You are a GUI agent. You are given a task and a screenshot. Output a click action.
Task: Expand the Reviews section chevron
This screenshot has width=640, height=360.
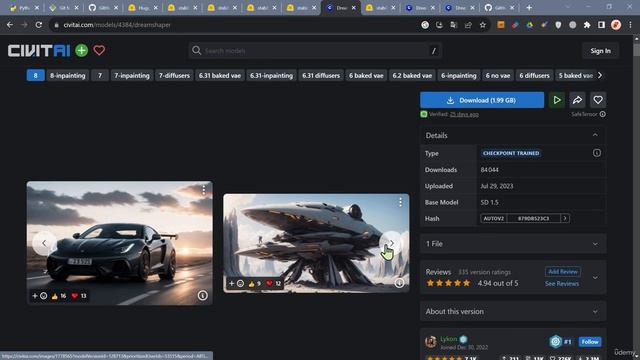point(595,278)
